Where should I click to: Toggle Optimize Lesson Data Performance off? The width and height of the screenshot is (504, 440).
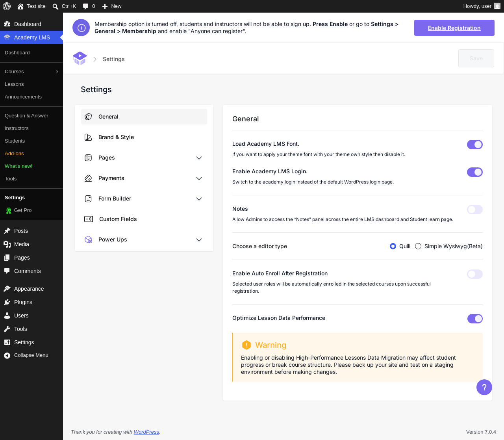[475, 319]
